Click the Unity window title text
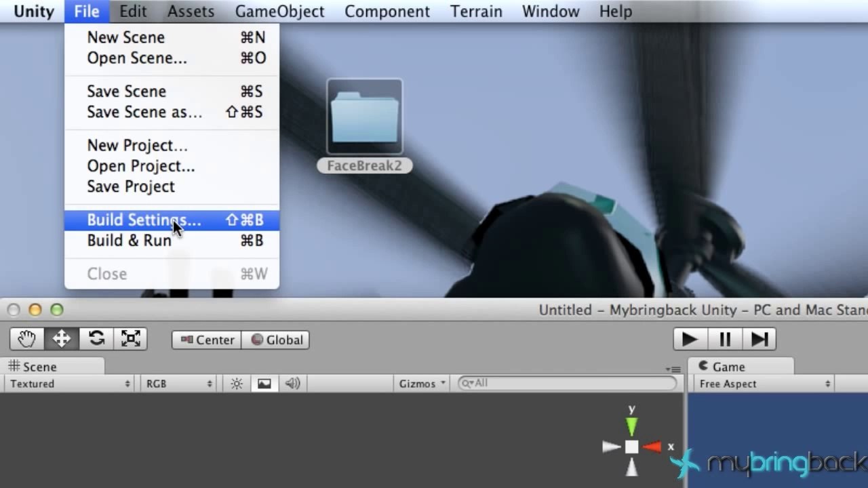 point(703,310)
